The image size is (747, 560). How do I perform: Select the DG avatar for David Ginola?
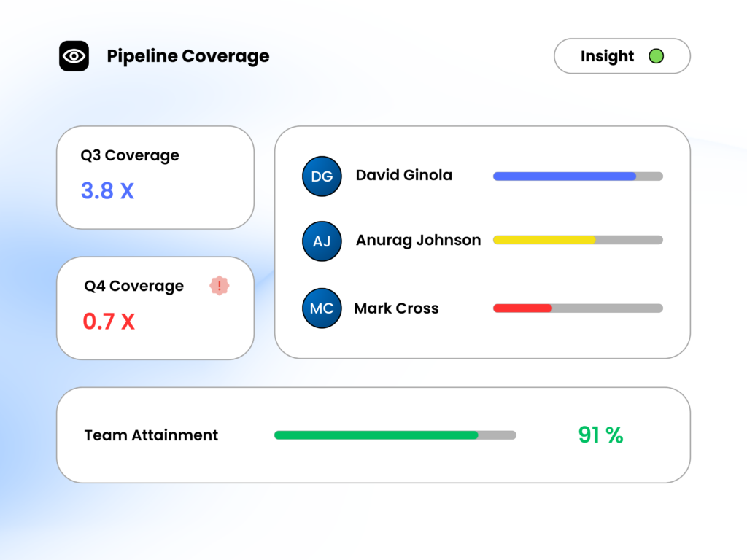(x=322, y=176)
